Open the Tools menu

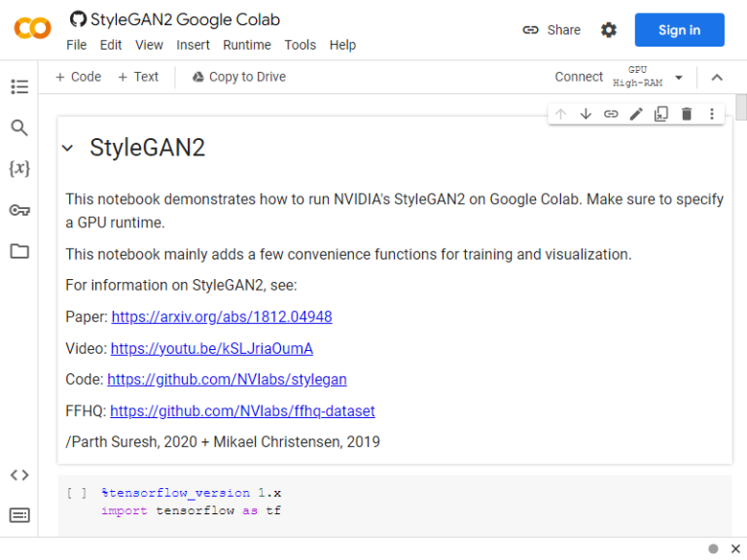pyautogui.click(x=301, y=45)
